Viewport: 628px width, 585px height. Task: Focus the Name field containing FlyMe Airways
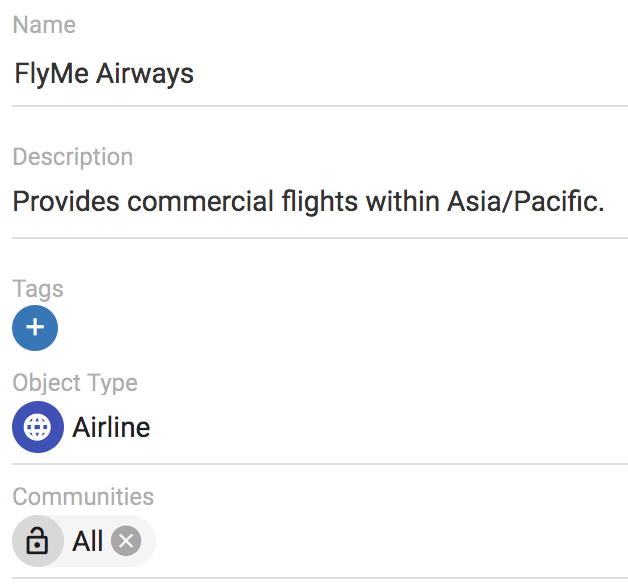300,74
